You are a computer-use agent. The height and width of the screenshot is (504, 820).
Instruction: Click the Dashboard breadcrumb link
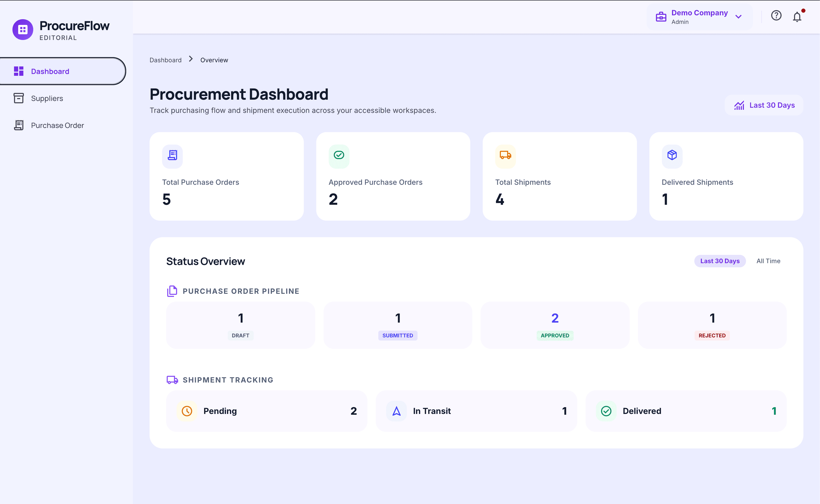pos(165,60)
